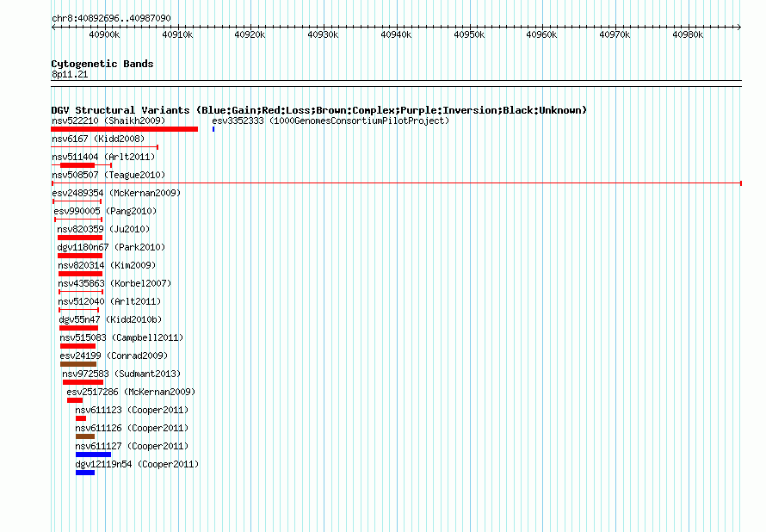
Task: Click the brown complex bar under esv24199
Action: (x=78, y=364)
